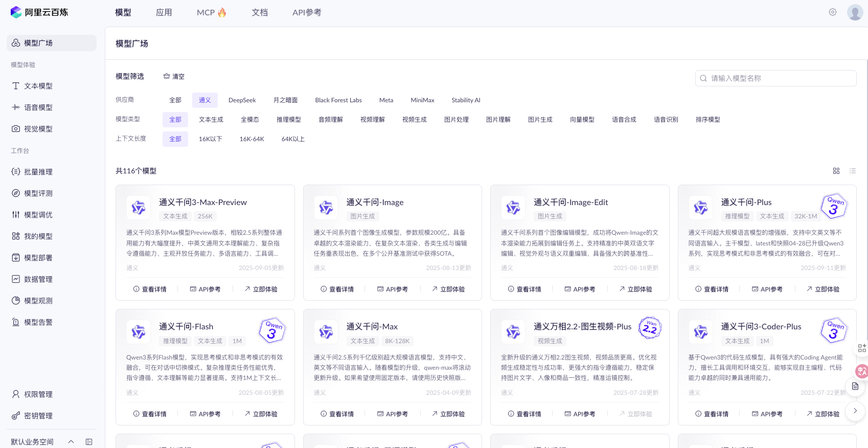Switch to the API参考 top tab
The height and width of the screenshot is (448, 868).
click(307, 12)
